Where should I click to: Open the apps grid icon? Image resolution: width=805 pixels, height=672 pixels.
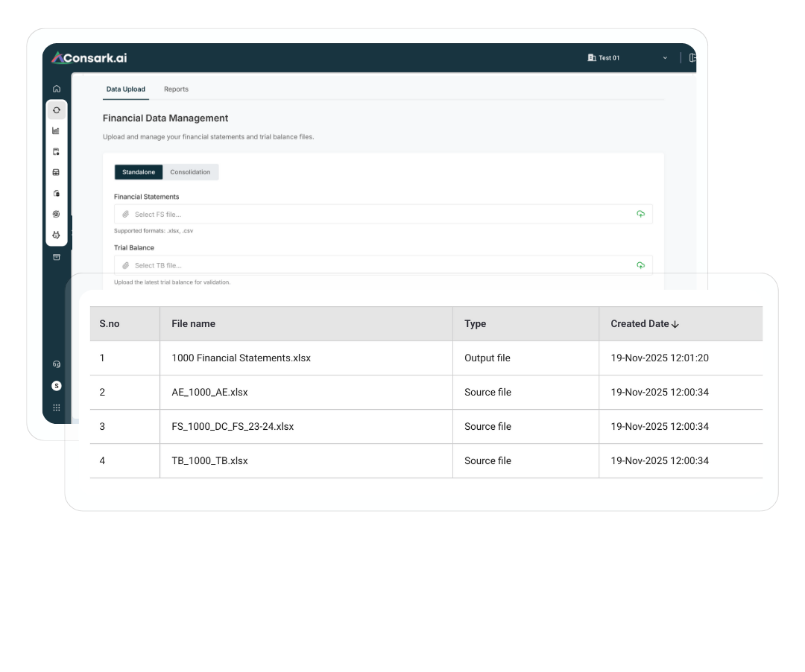57,408
